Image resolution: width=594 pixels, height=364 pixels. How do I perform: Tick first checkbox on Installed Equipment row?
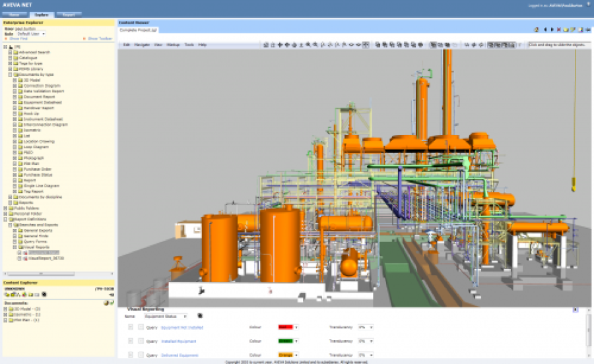click(131, 341)
